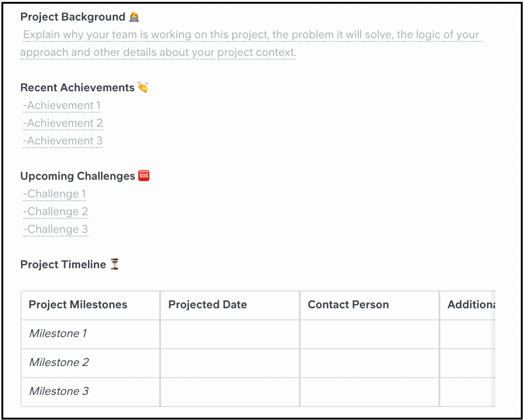Click the clapping hands emoji icon
525x420 pixels.
point(143,87)
